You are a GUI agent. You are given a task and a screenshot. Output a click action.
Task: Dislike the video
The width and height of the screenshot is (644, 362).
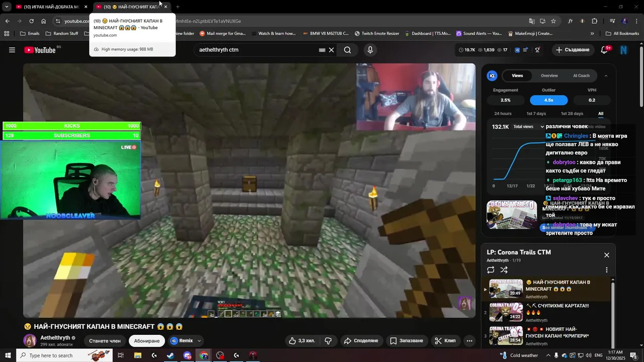tap(328, 341)
